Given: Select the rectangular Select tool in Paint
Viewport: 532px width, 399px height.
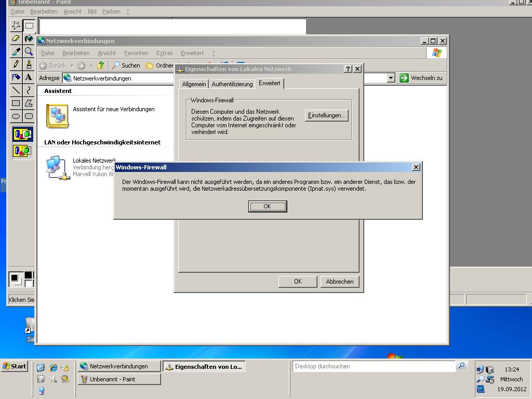Looking at the screenshot, I should coord(29,25).
